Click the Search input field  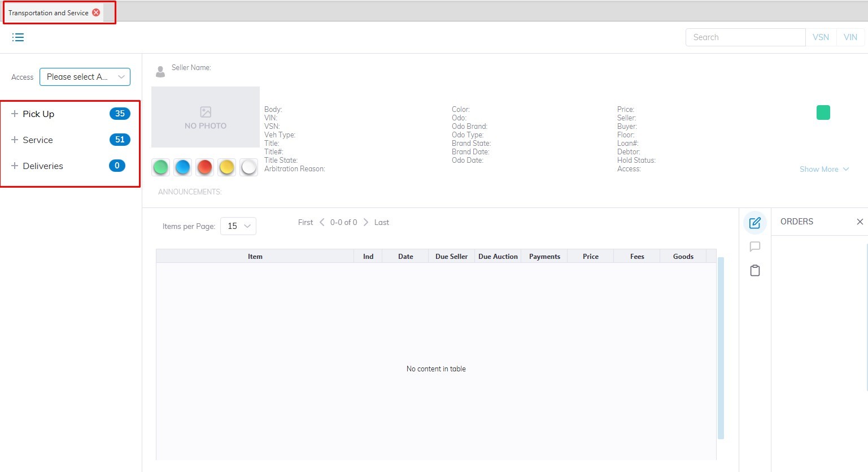click(745, 37)
